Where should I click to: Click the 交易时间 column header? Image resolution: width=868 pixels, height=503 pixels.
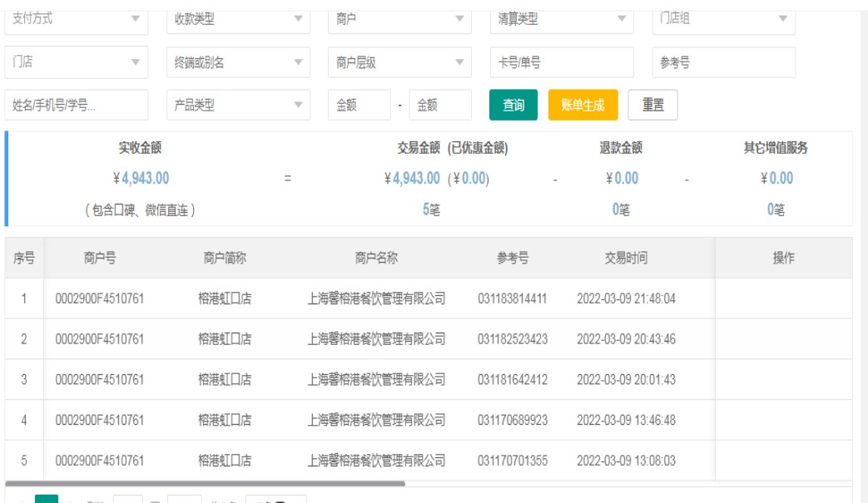pos(626,258)
